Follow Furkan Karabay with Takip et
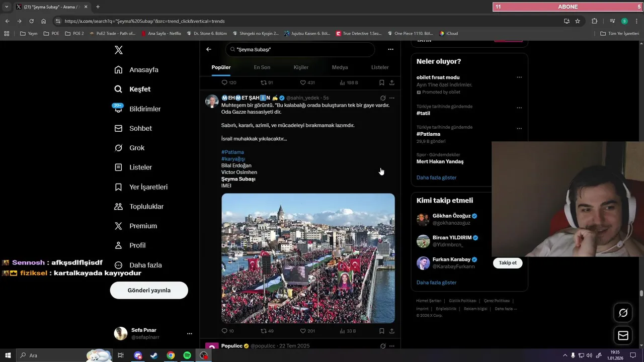The height and width of the screenshot is (362, 644). coord(508,263)
